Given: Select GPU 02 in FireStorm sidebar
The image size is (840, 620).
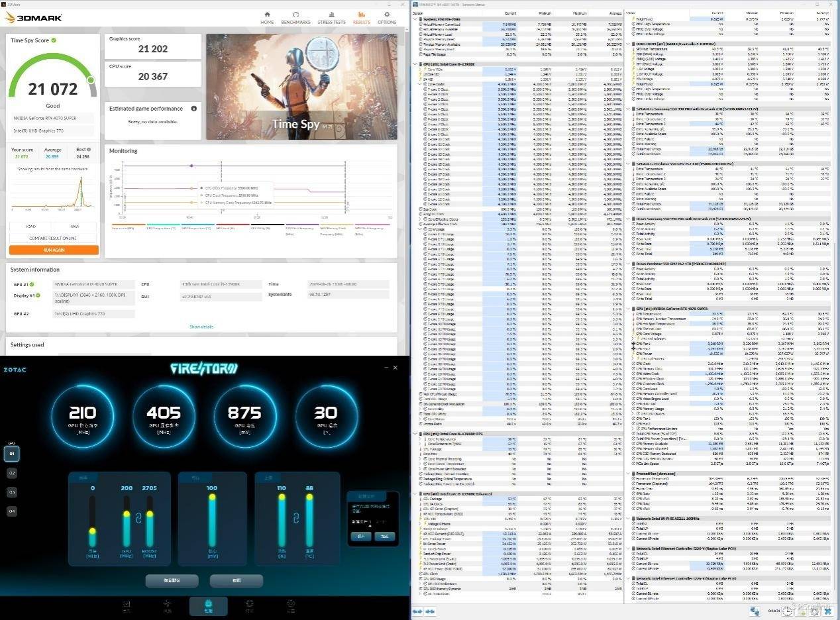Looking at the screenshot, I should tap(12, 473).
